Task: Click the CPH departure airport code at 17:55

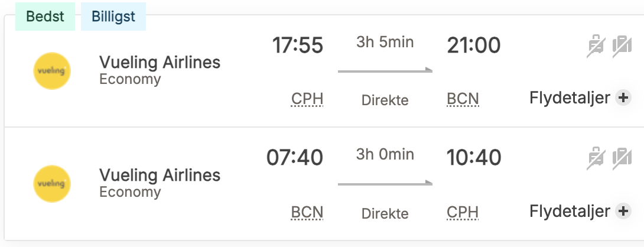Action: click(307, 99)
